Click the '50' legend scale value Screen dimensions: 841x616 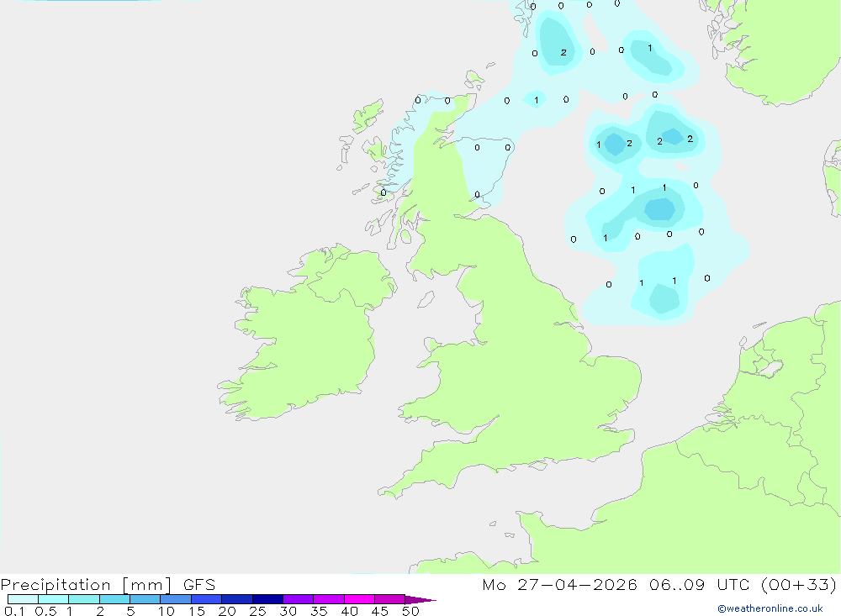410,611
